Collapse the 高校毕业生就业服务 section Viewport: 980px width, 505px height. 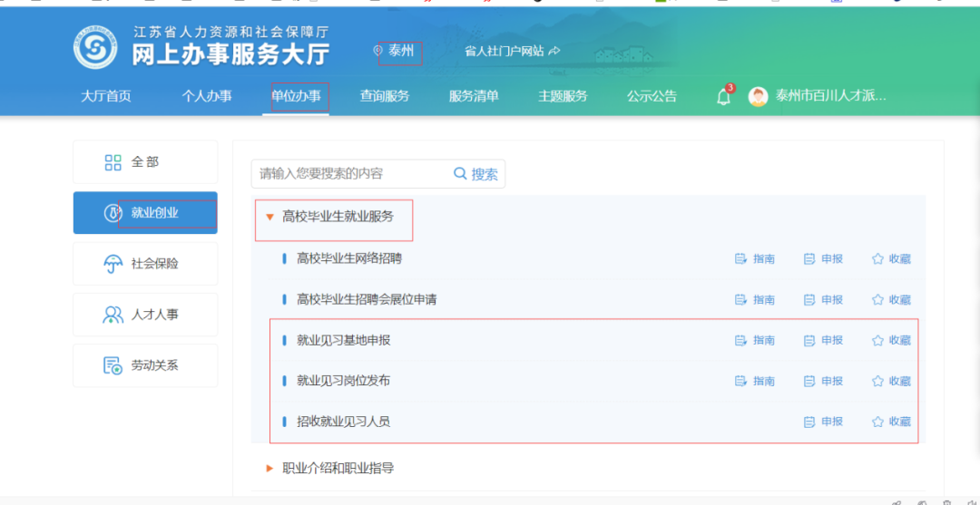[269, 217]
